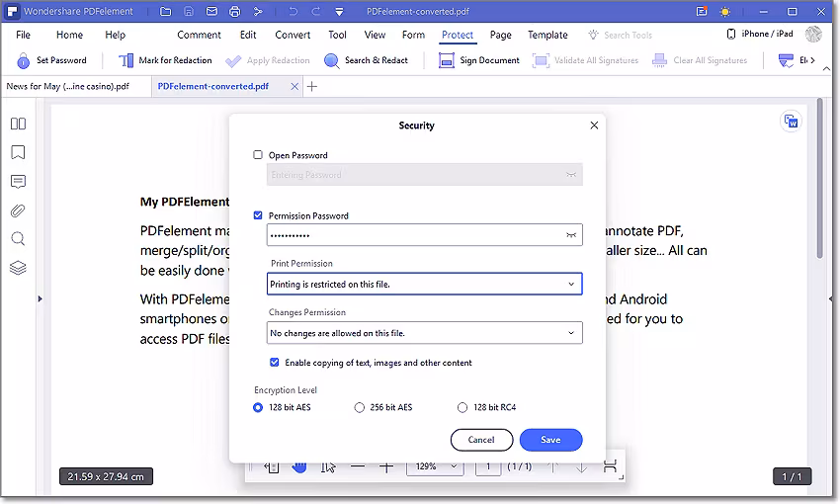Switch to the Tool tab

click(x=338, y=35)
